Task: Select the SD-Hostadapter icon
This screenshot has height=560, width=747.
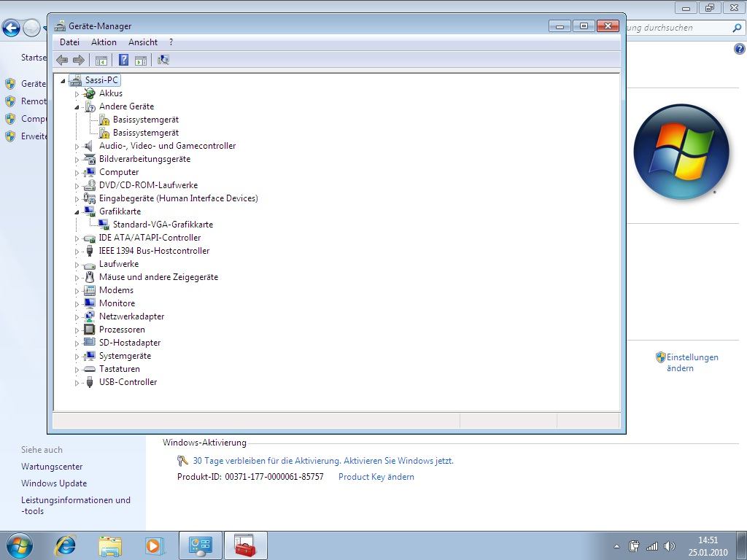Action: coord(89,343)
